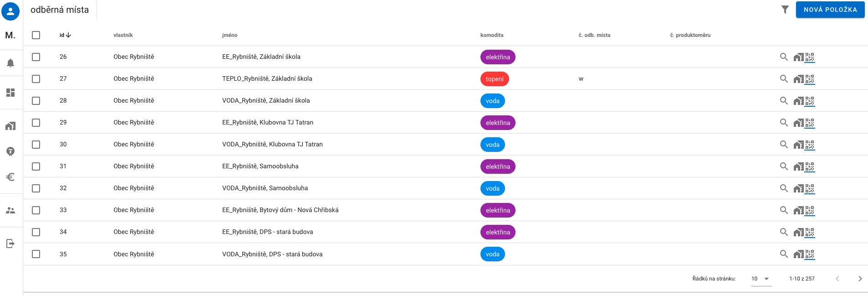Go to next page of results
The image size is (868, 296).
tap(860, 279)
